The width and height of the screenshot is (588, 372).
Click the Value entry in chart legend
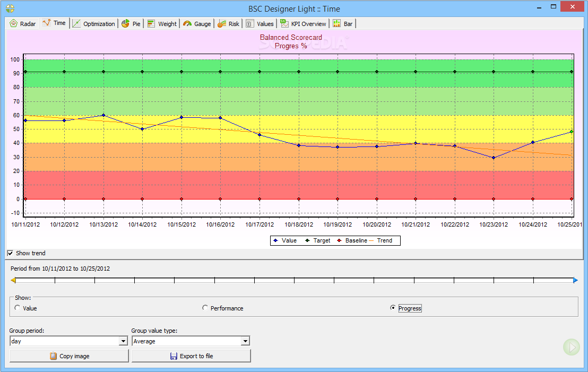285,240
